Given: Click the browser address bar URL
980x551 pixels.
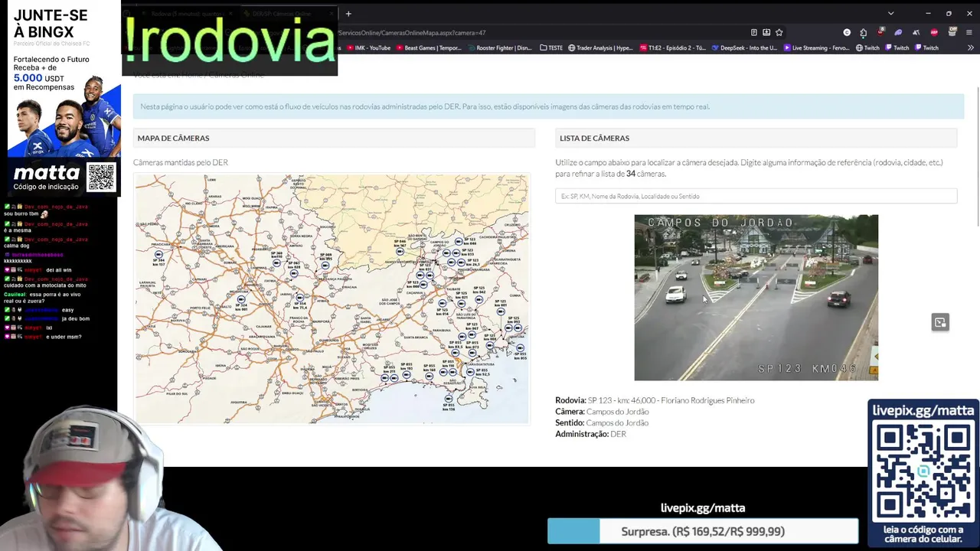Looking at the screenshot, I should pyautogui.click(x=412, y=33).
